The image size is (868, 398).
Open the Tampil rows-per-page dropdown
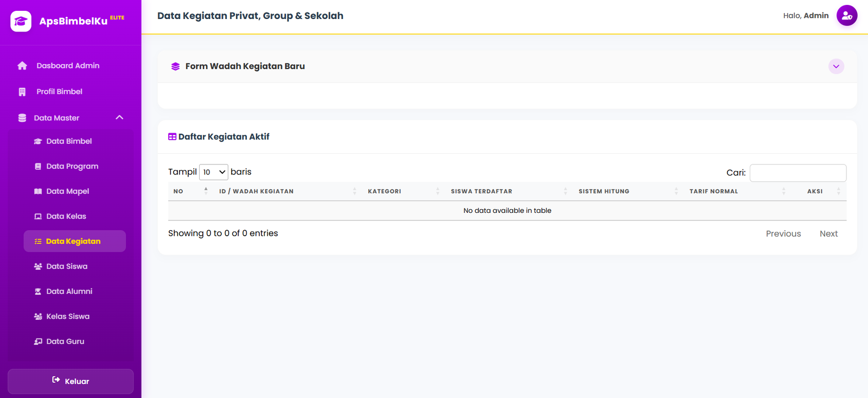(214, 172)
